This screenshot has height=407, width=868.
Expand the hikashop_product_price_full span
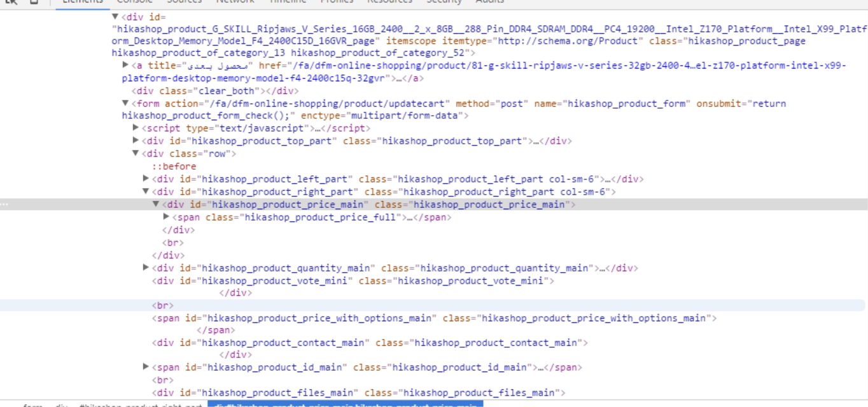167,217
